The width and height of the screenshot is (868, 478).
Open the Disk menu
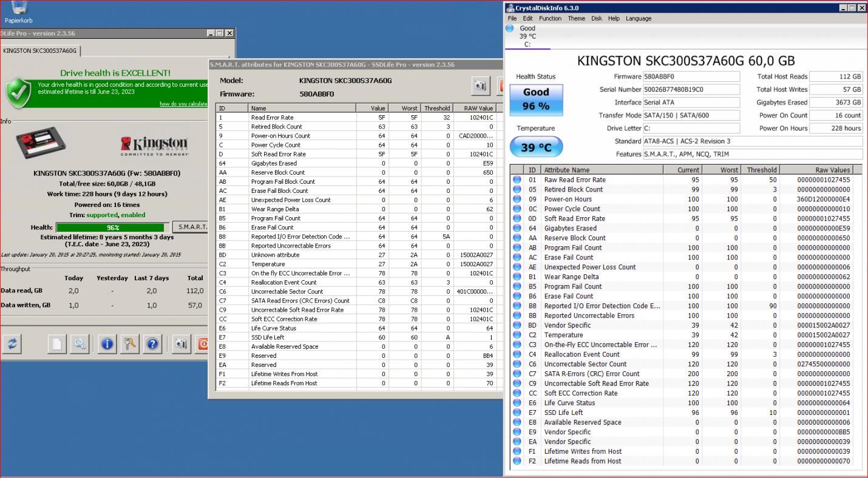point(597,18)
